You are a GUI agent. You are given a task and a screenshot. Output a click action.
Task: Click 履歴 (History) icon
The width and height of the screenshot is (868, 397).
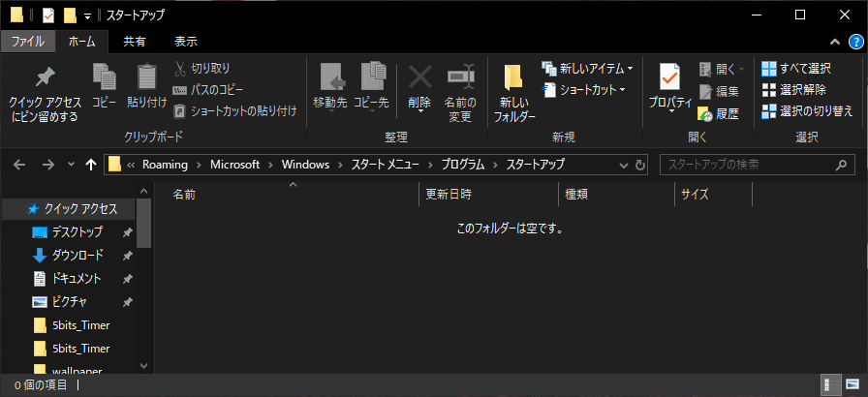click(705, 114)
